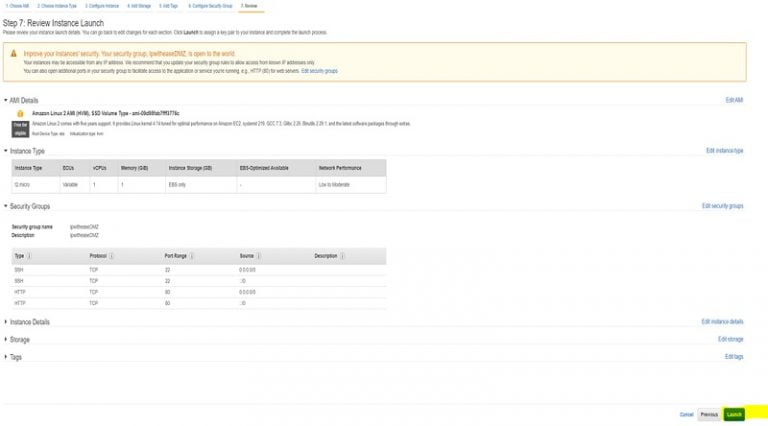The image size is (768, 426).
Task: Open the info icon next to Source column
Action: click(x=259, y=256)
